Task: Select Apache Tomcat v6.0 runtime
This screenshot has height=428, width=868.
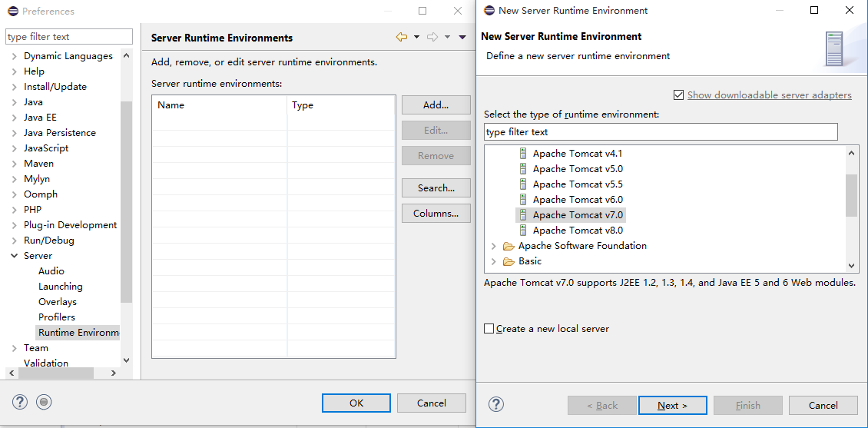Action: [x=578, y=199]
